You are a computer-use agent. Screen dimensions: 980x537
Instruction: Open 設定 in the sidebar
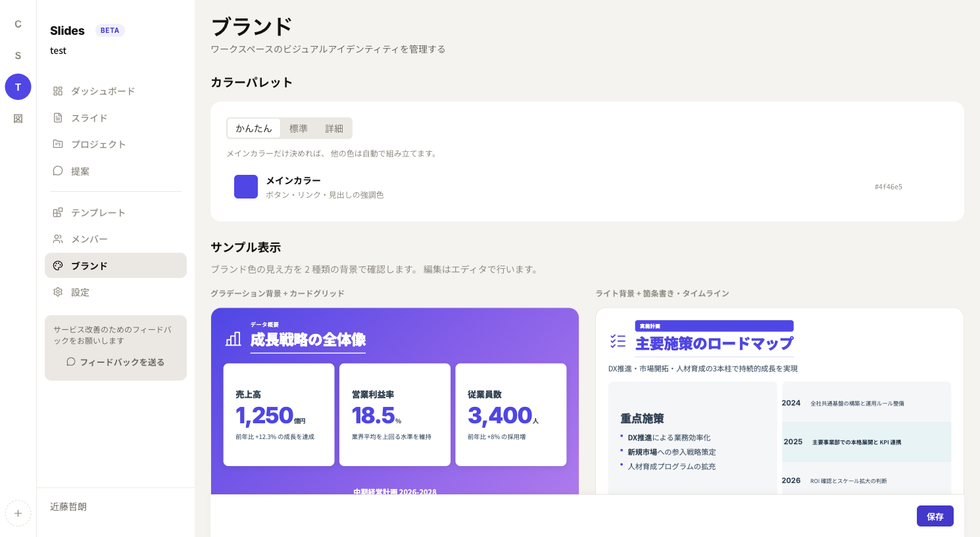tap(116, 292)
